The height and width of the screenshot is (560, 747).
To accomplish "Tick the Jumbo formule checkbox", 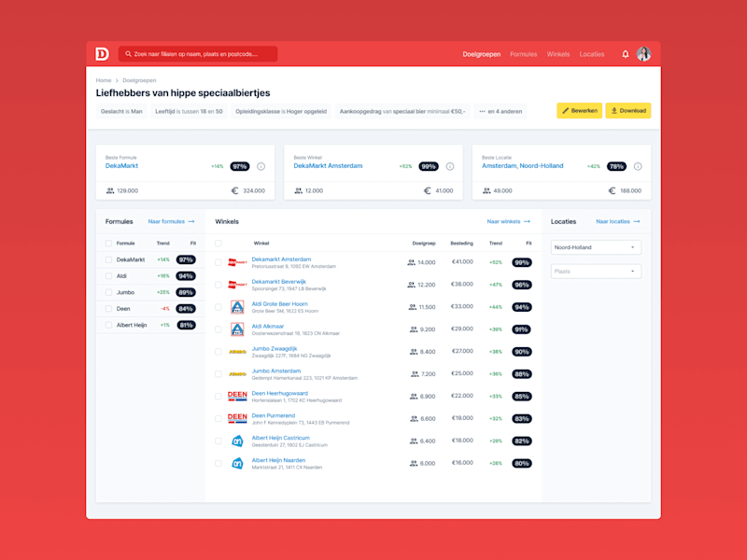I will tap(108, 292).
